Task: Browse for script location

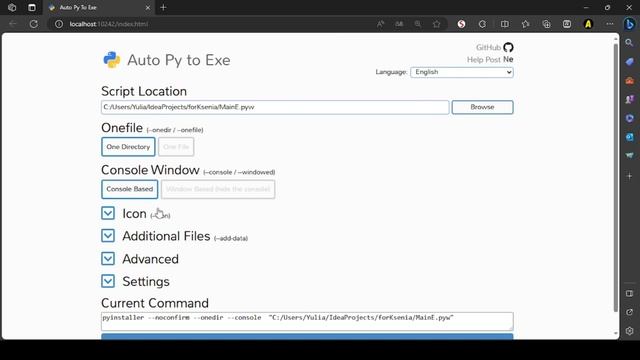Action: 482,107
